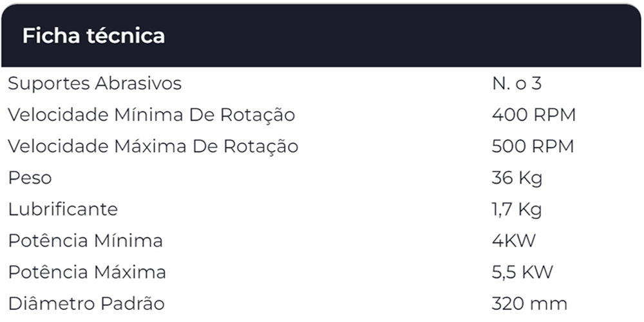Select the 36 Kg weight value
The image size is (644, 322).
click(516, 178)
